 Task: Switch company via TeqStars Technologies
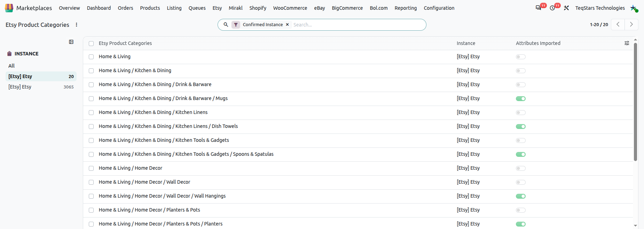click(600, 8)
